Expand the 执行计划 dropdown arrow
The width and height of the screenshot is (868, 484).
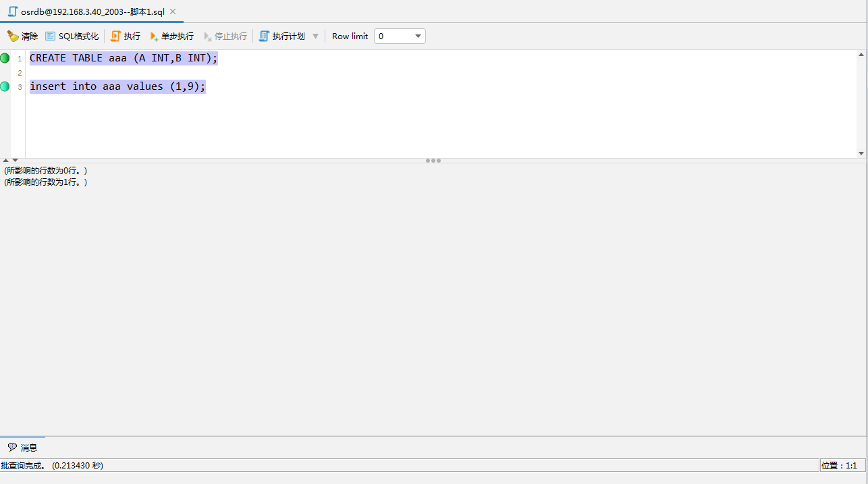[315, 36]
